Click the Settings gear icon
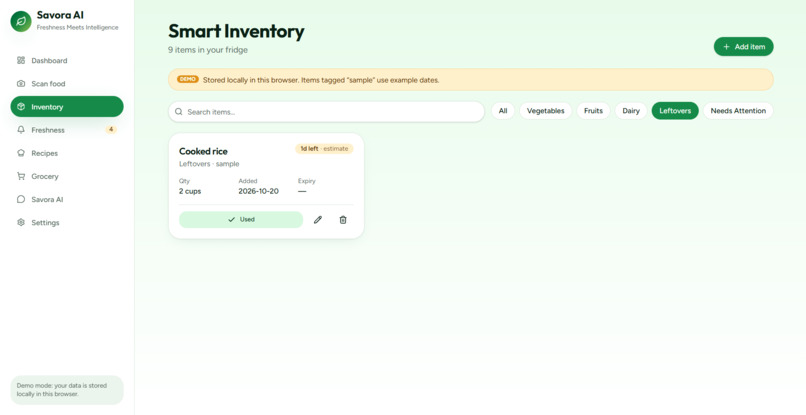 click(x=21, y=222)
